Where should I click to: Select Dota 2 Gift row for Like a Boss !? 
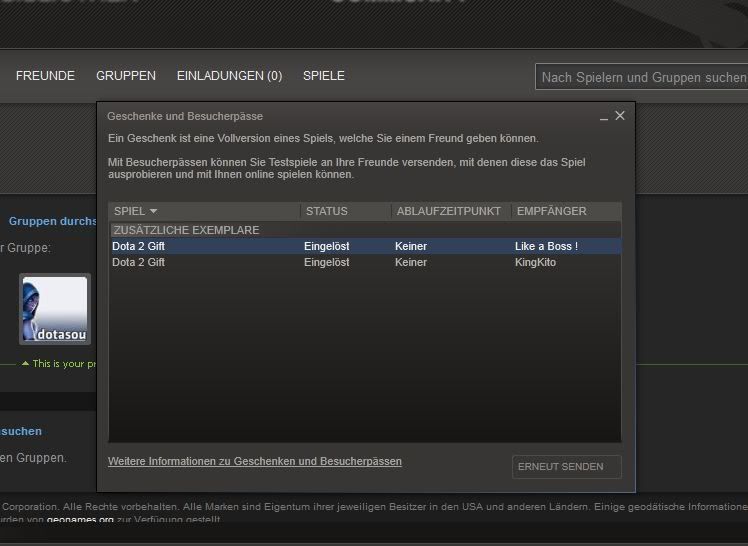point(365,247)
